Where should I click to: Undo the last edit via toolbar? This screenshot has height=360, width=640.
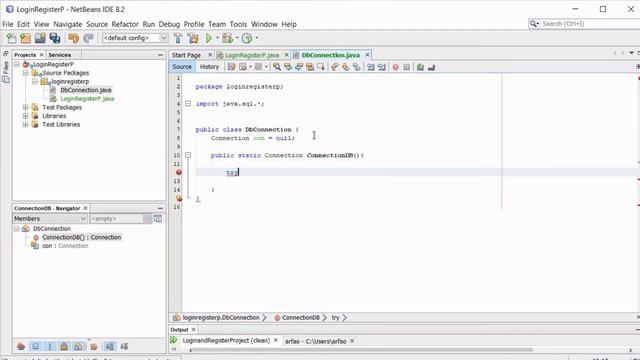click(73, 38)
